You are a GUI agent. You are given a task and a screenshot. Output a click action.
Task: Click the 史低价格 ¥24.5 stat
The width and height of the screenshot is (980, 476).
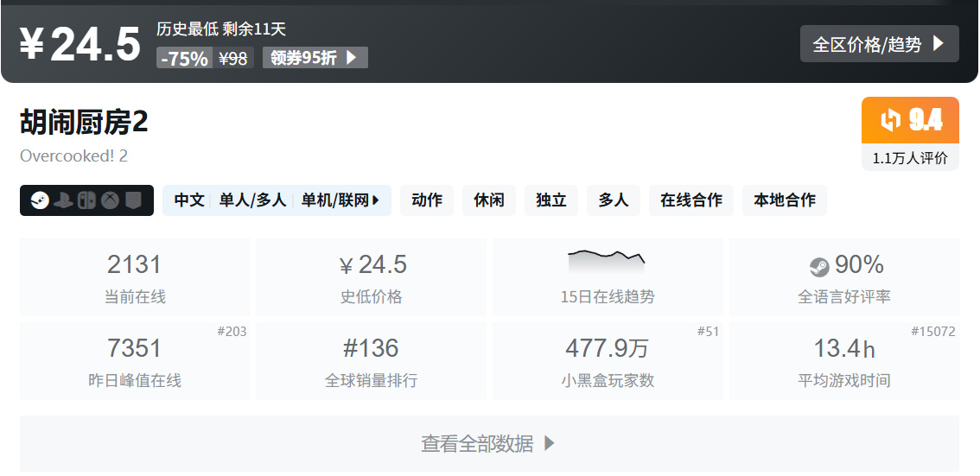pos(372,276)
